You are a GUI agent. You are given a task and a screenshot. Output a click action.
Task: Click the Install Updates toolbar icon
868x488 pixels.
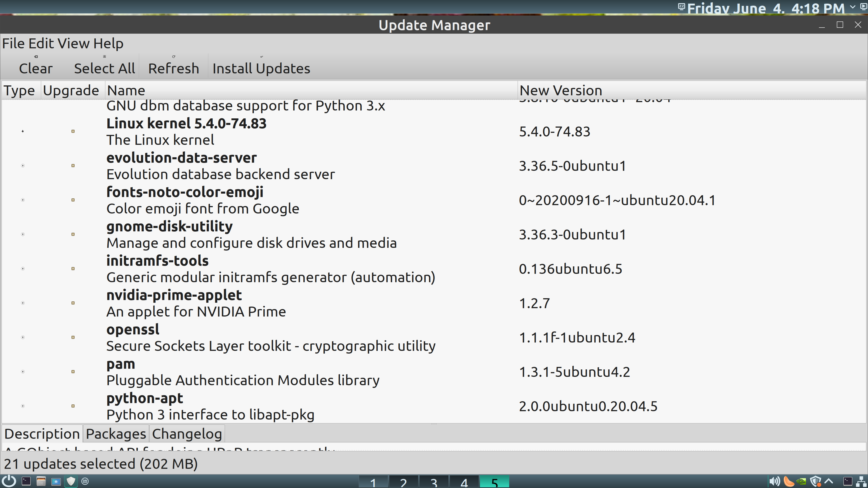pyautogui.click(x=262, y=56)
